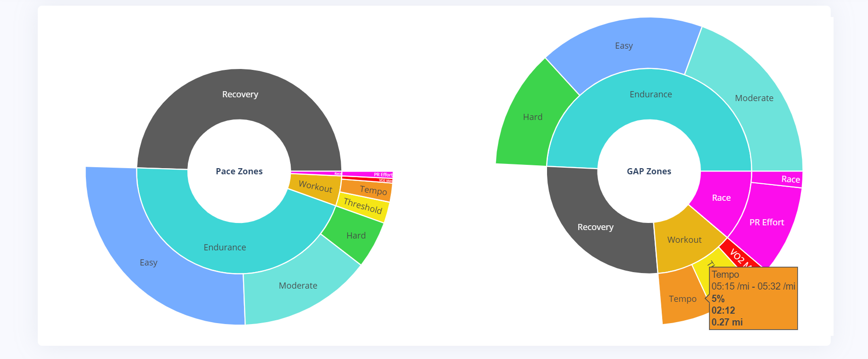Click the Workout segment in GAP Zones chart

(684, 240)
